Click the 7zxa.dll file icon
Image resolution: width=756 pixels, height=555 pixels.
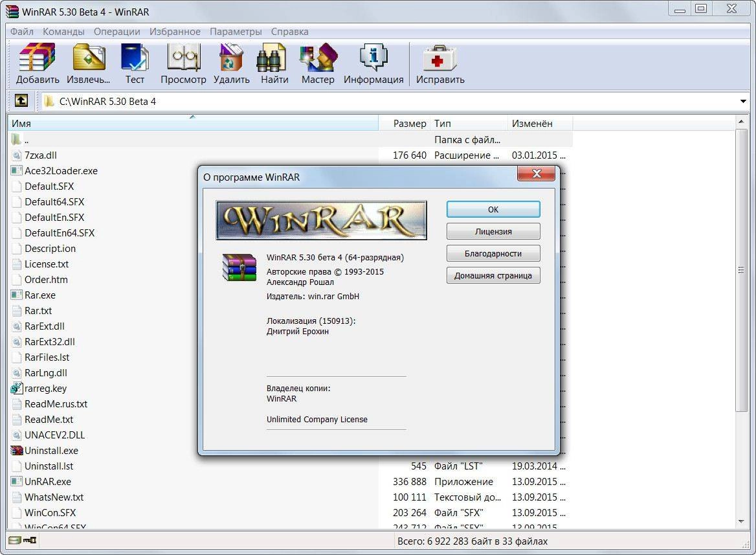16,155
